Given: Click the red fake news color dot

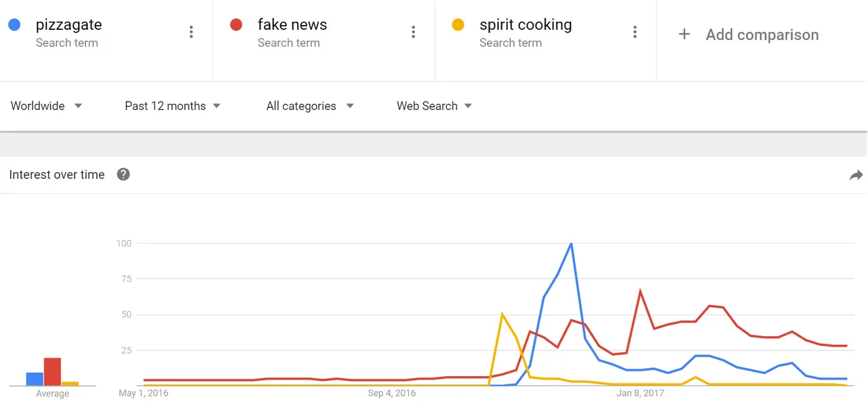Looking at the screenshot, I should 236,25.
